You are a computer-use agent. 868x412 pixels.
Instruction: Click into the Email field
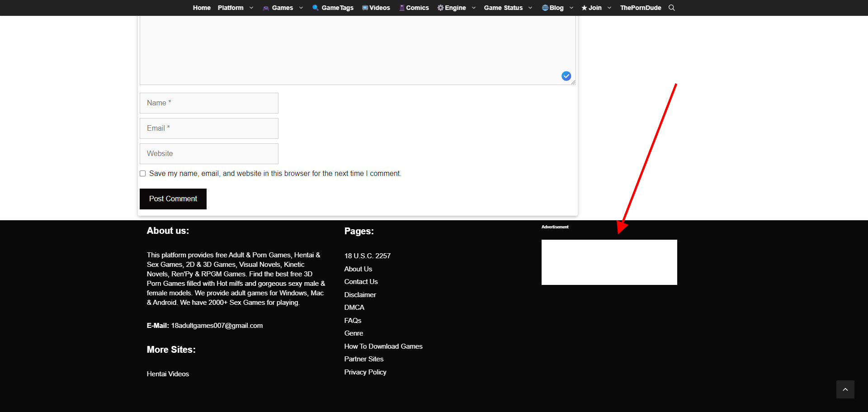tap(209, 128)
